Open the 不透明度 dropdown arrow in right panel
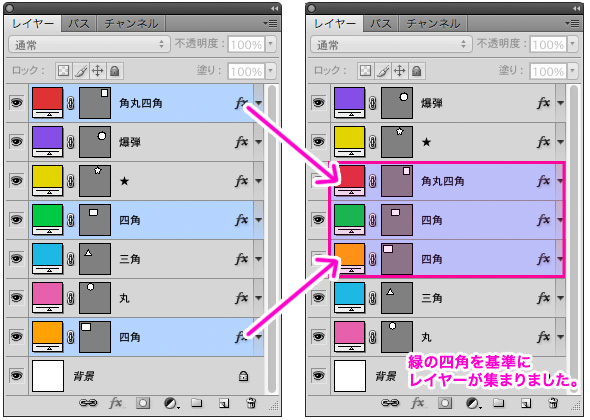Image resolution: width=590 pixels, height=420 pixels. 572,44
